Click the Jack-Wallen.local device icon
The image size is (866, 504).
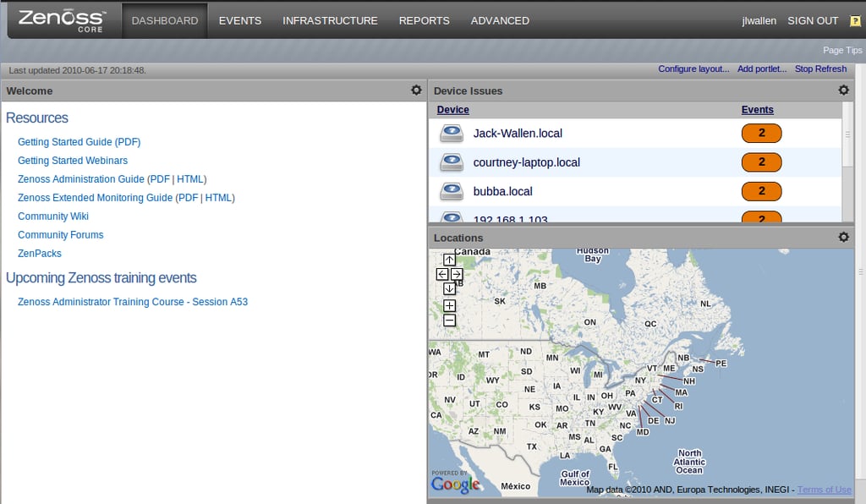click(x=452, y=133)
